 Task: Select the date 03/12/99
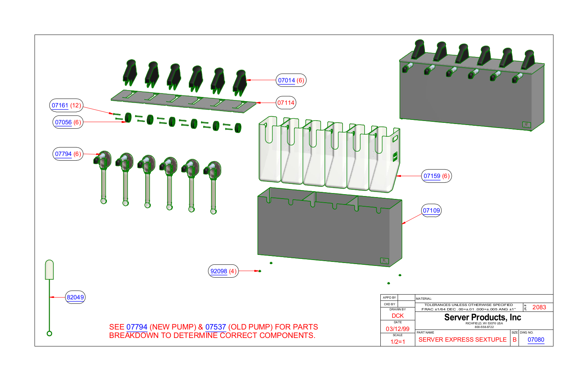coord(398,329)
